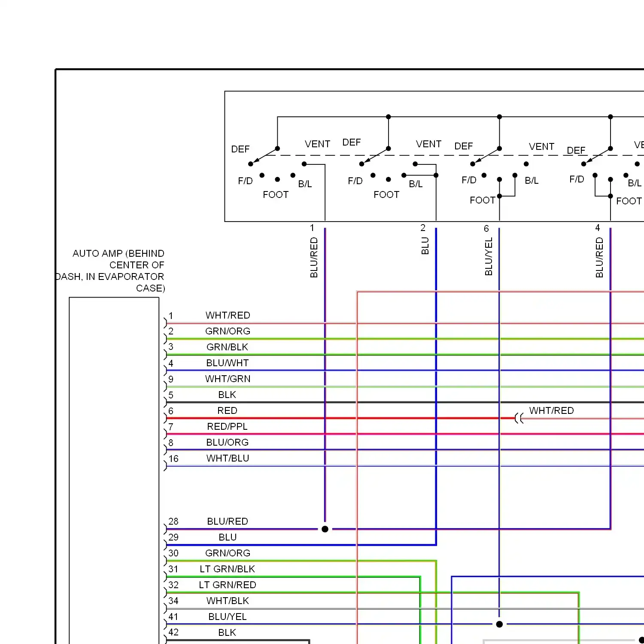The height and width of the screenshot is (644, 644).
Task: Click the RED/PPL wire color label
Action: 227,427
